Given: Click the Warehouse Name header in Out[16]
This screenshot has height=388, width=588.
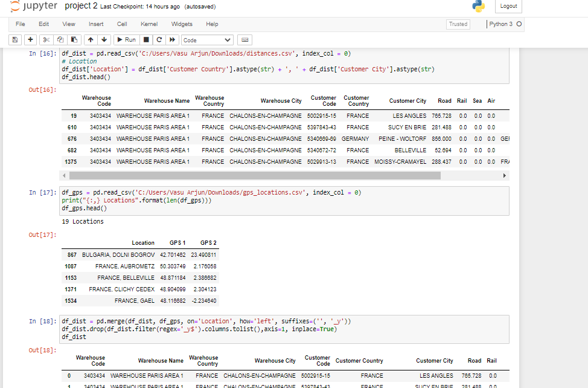Looking at the screenshot, I should coord(167,101).
